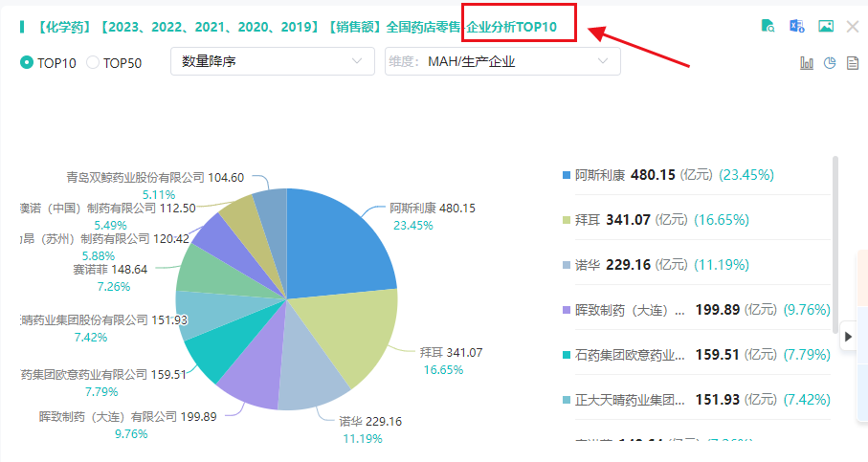Screen dimensions: 868x462
Task: Toggle 拜耳 green legend swatch
Action: click(567, 220)
